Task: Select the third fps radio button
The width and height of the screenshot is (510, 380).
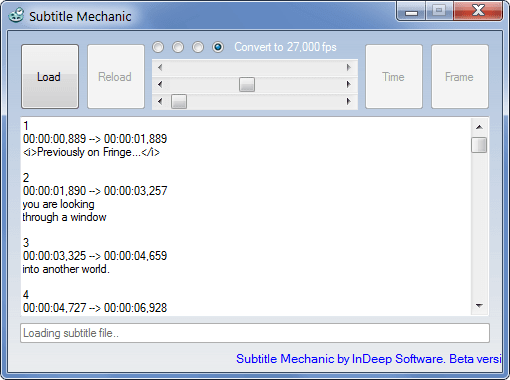Action: pos(198,47)
